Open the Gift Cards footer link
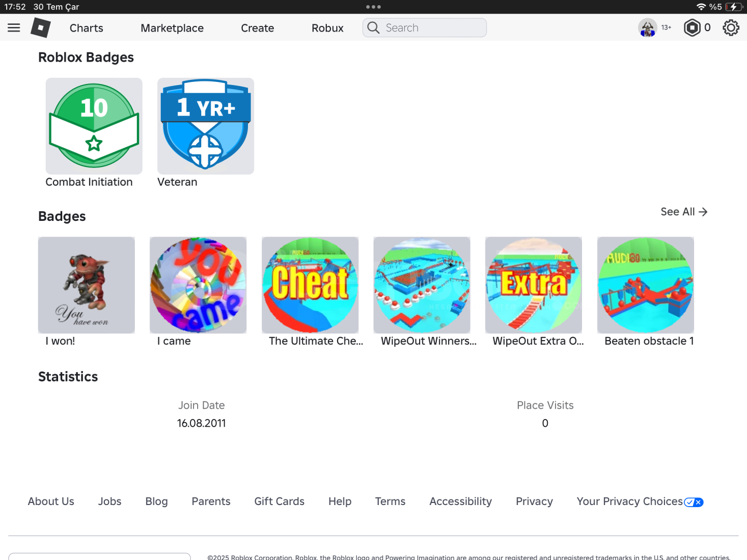 tap(280, 501)
